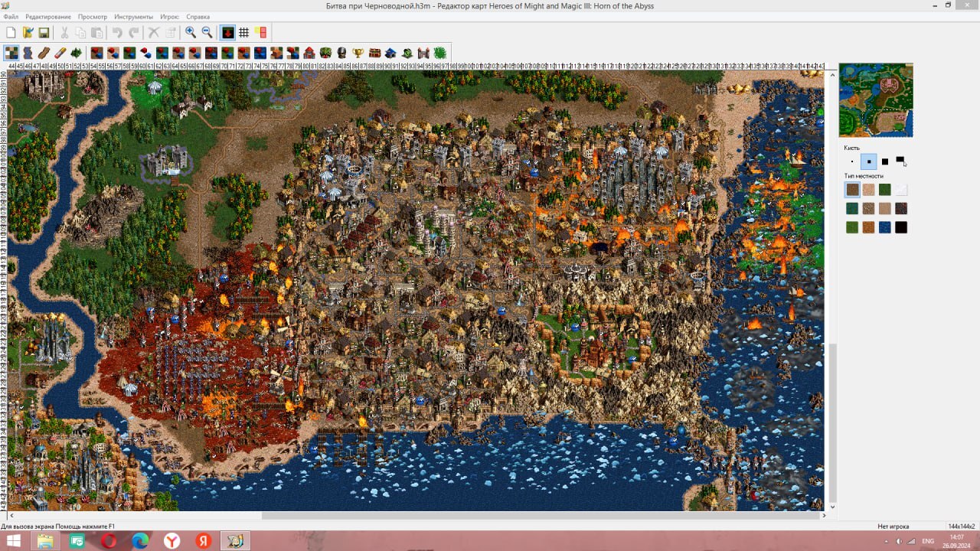Open the palette with the stone gate icon
980x551 pixels.
pos(423,53)
